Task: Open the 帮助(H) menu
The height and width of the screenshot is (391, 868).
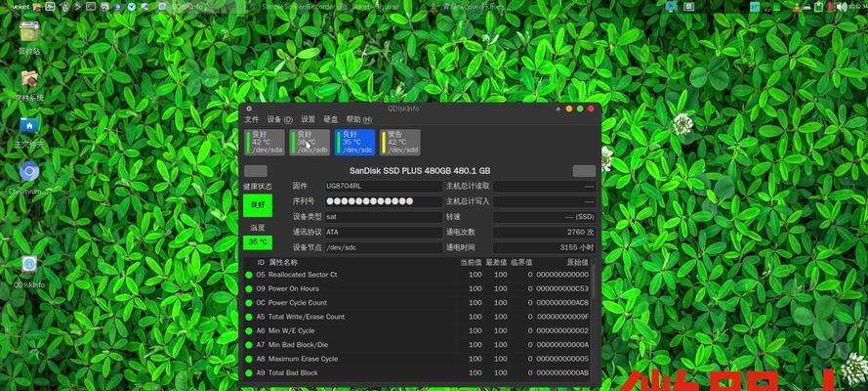Action: tap(358, 119)
